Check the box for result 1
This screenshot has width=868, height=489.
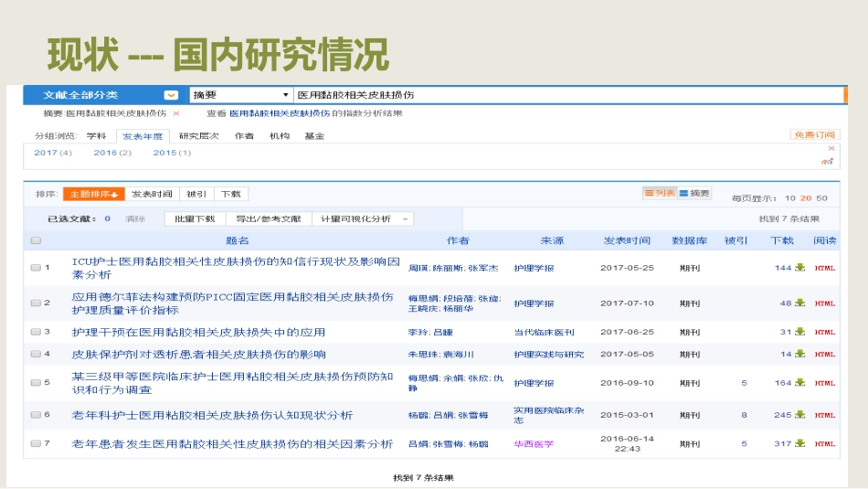click(36, 268)
